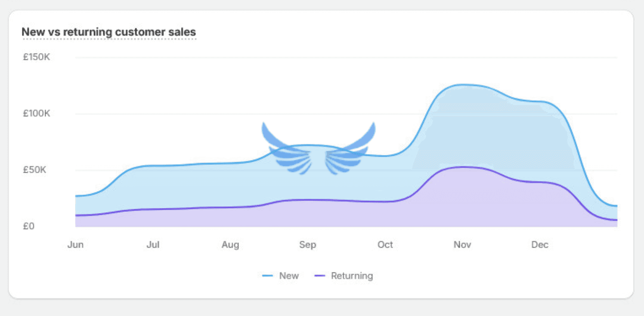Toggle the New series legend item

click(x=281, y=276)
